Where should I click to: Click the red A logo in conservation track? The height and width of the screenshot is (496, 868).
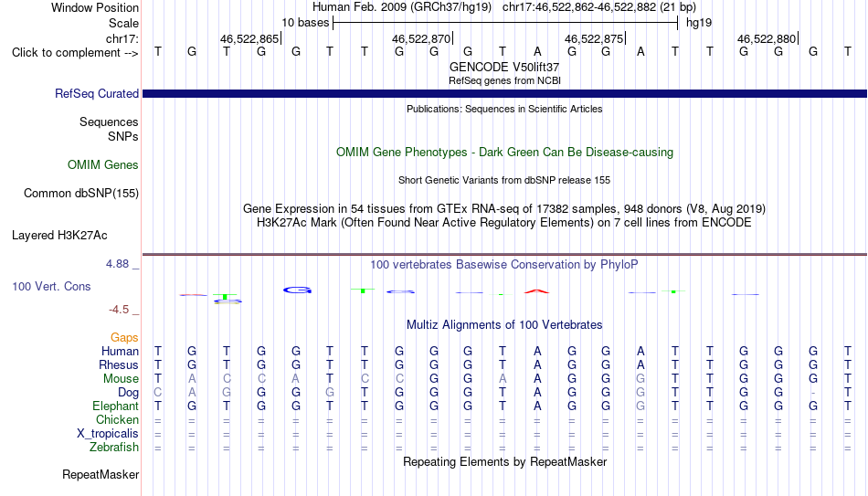[537, 290]
